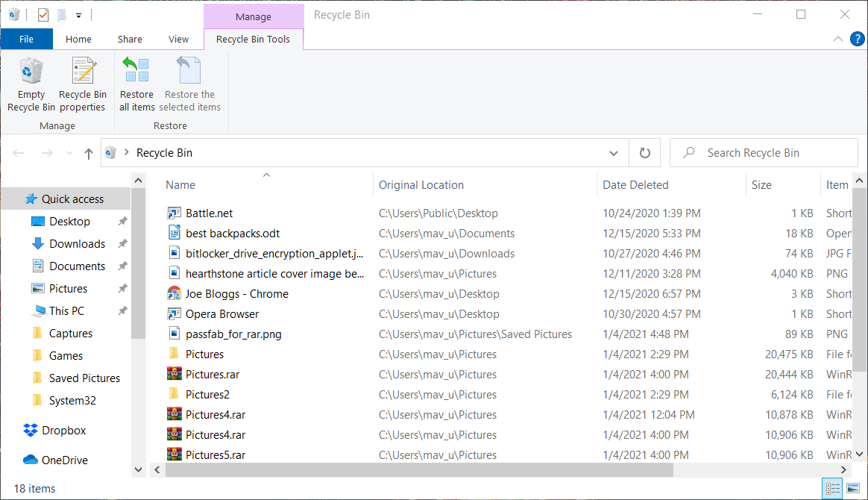Open the Home ribbon tab
This screenshot has width=868, height=500.
point(78,39)
